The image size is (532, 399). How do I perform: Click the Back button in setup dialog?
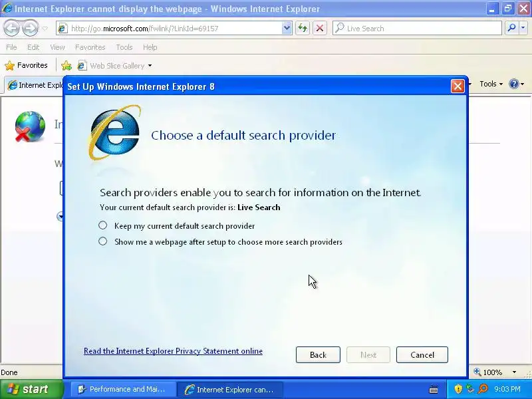[318, 355]
